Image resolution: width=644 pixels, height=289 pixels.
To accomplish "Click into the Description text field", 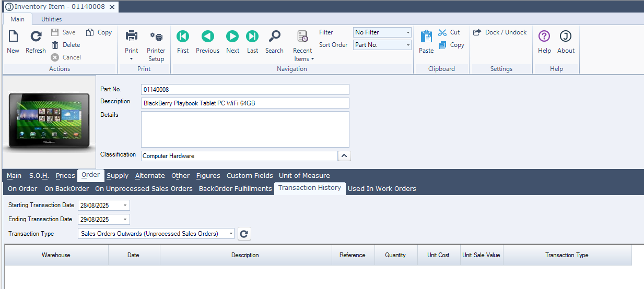I will tap(245, 103).
